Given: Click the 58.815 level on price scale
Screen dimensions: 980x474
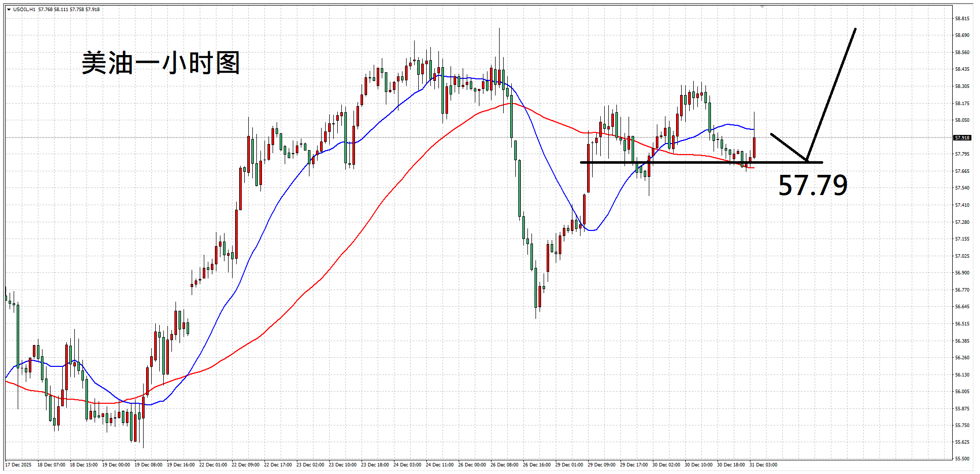Looking at the screenshot, I should click(962, 19).
